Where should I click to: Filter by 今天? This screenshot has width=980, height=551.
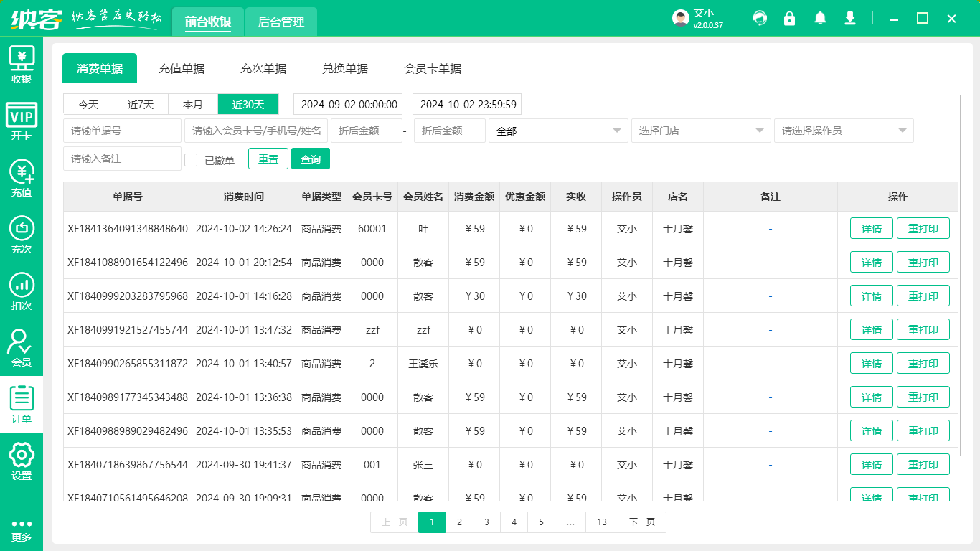pyautogui.click(x=89, y=104)
